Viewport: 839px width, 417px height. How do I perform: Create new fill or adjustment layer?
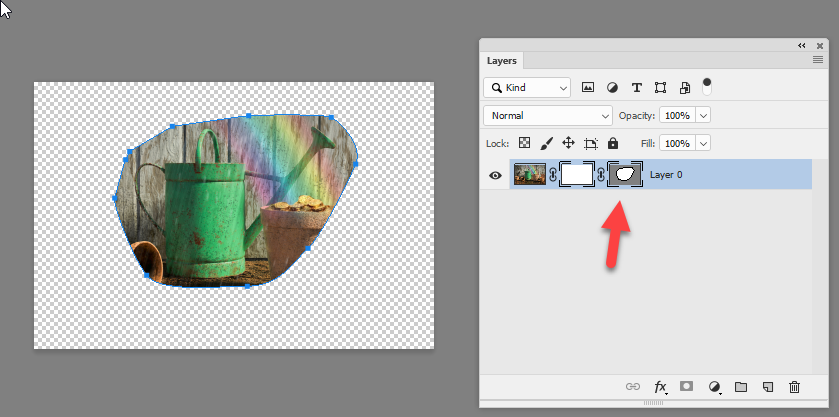714,387
